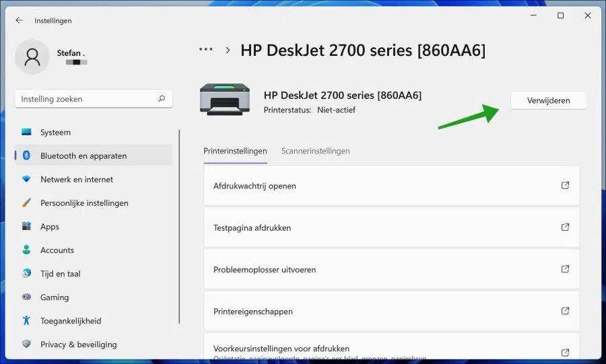This screenshot has width=606, height=364.
Task: Click the sidebar navigation scrollbar
Action: click(x=179, y=227)
